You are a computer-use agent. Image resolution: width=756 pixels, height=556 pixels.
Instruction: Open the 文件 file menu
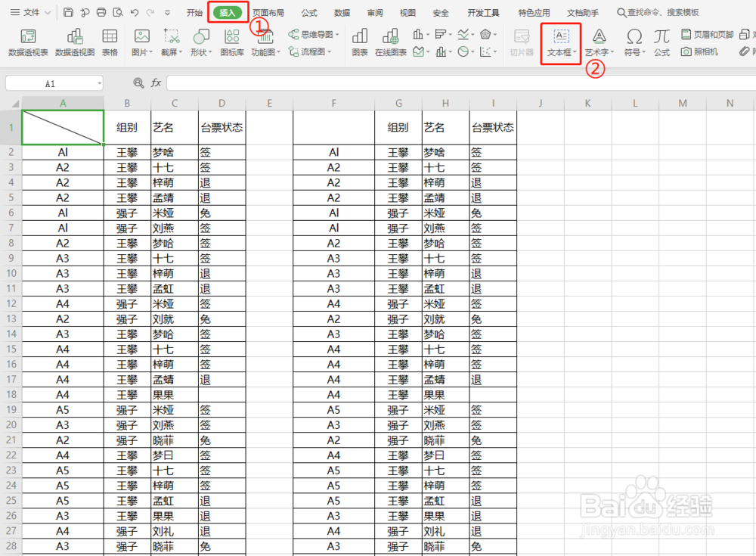(30, 13)
